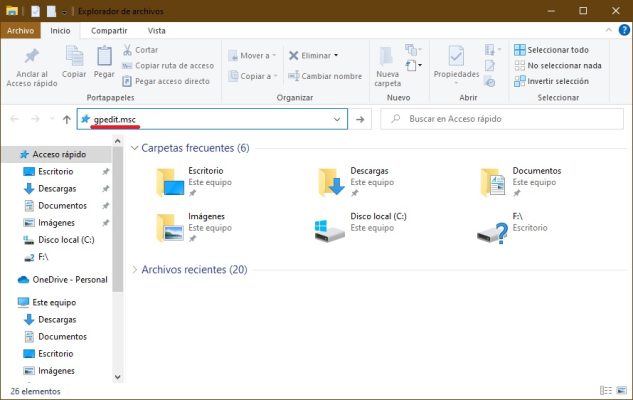This screenshot has height=400, width=633.
Task: Select the Descargas folder in Carpetas frecuentes
Action: point(354,182)
